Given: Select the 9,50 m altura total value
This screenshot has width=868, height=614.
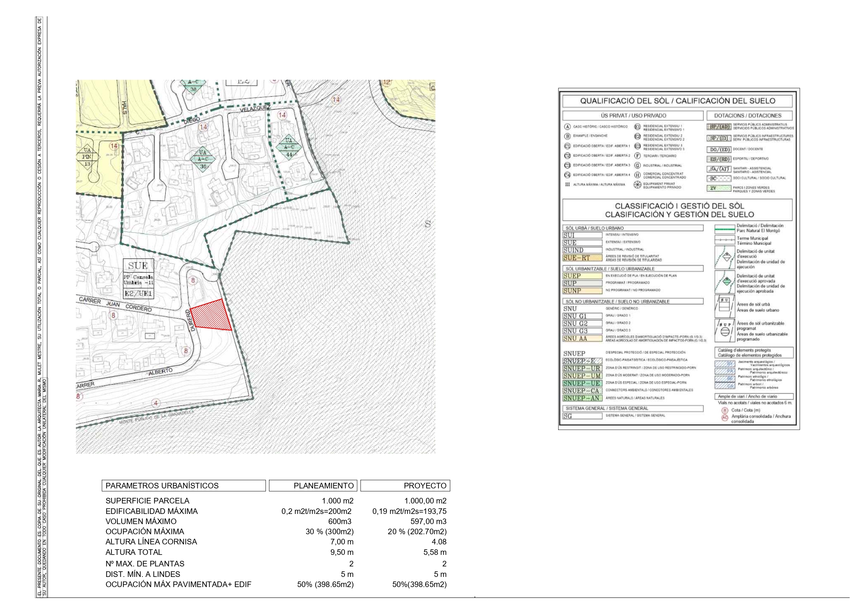Looking at the screenshot, I should [342, 552].
